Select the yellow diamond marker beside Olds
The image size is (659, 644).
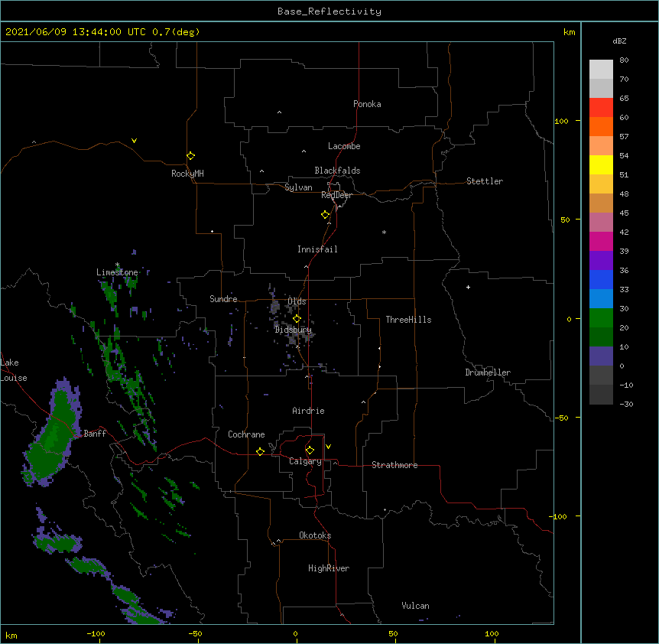click(297, 319)
